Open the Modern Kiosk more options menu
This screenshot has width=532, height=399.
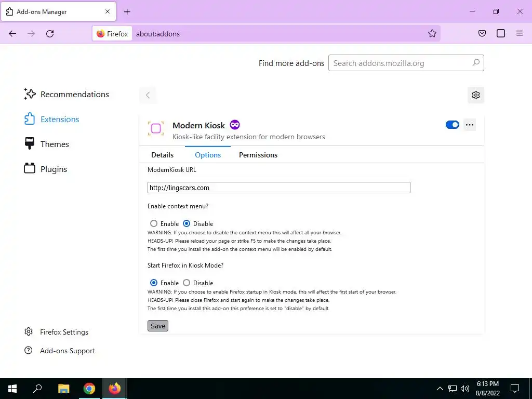[x=470, y=125]
